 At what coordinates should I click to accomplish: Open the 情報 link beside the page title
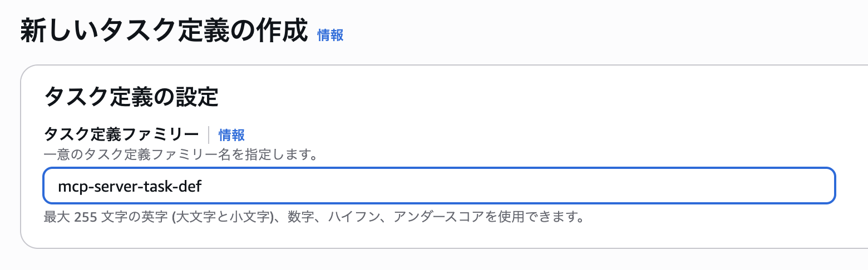(330, 35)
